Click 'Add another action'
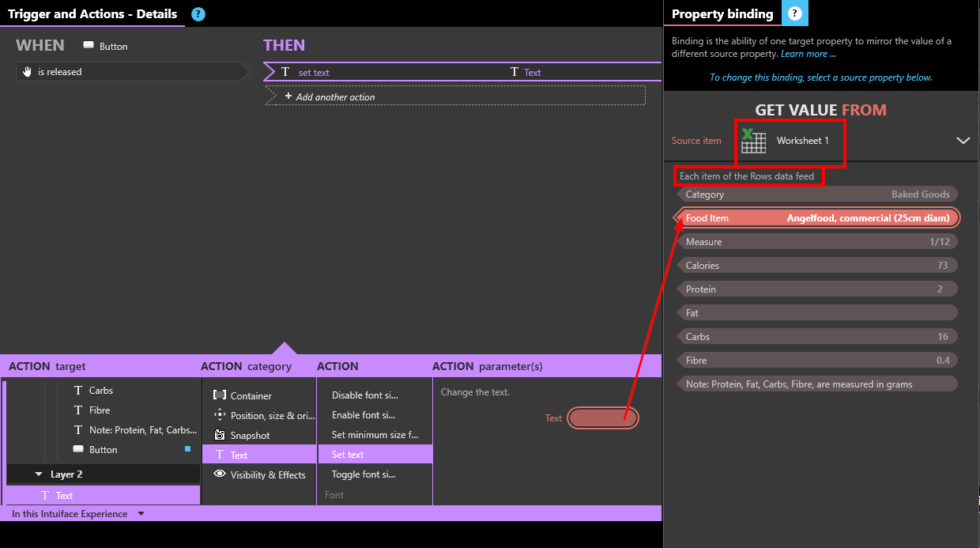Viewport: 980px width, 548px height. (x=335, y=96)
